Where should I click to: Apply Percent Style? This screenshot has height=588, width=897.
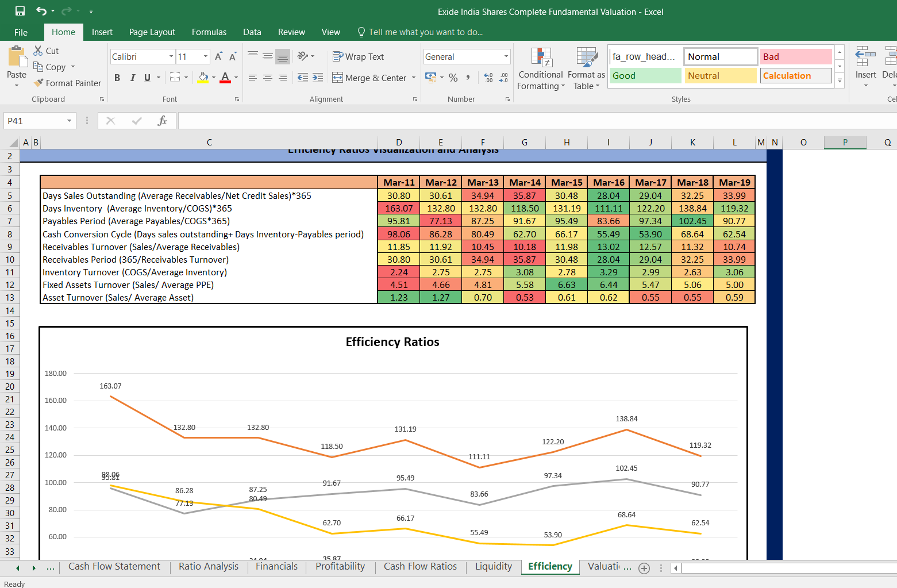(x=453, y=78)
